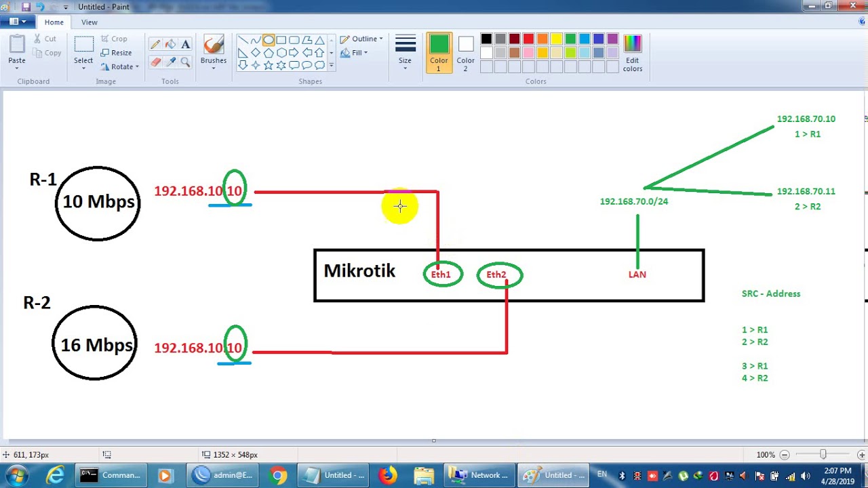Viewport: 868px width, 488px height.
Task: Choose the Line shape
Action: tap(243, 40)
